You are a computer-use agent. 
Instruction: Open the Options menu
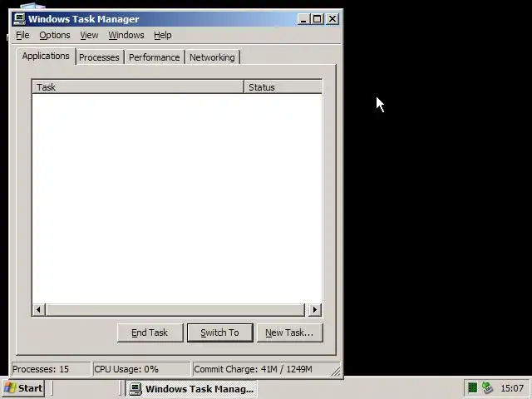pyautogui.click(x=55, y=35)
